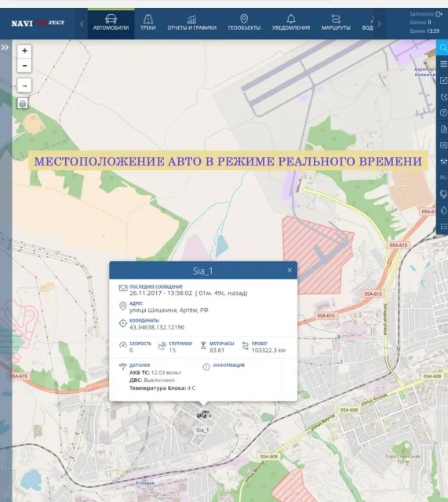Open the message bubble icon in sidebar

coord(443,145)
